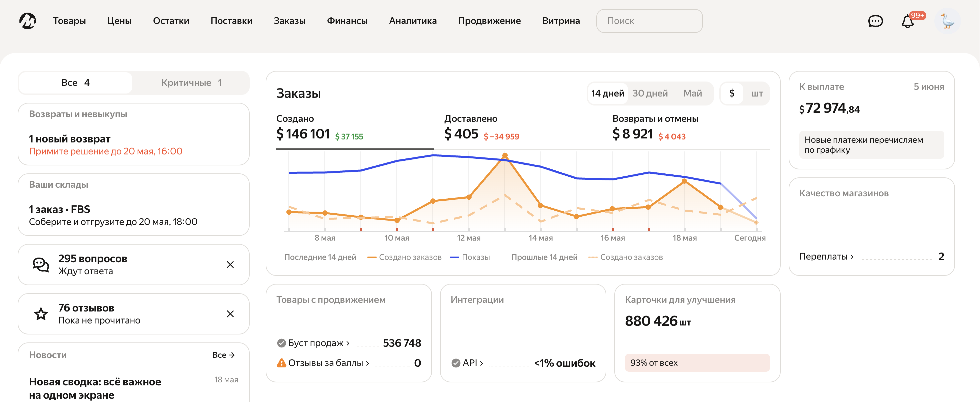980x402 pixels.
Task: Click the star icon for reviews
Action: click(41, 314)
